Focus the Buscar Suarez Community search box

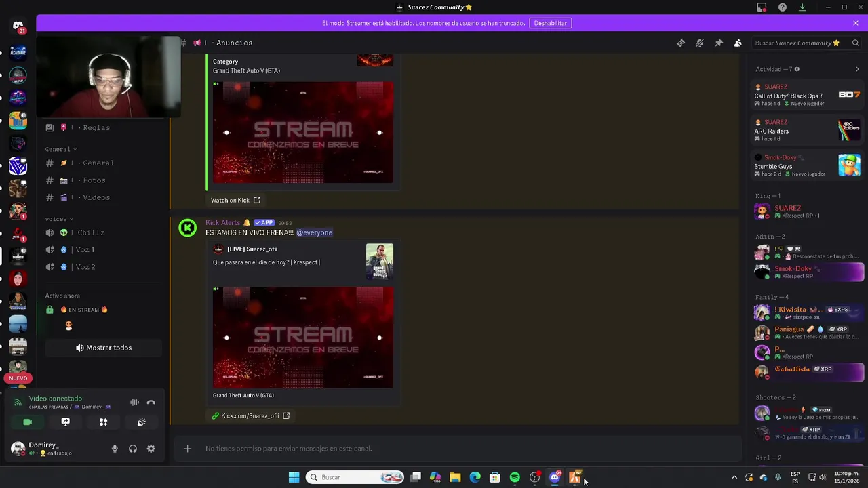tap(806, 43)
